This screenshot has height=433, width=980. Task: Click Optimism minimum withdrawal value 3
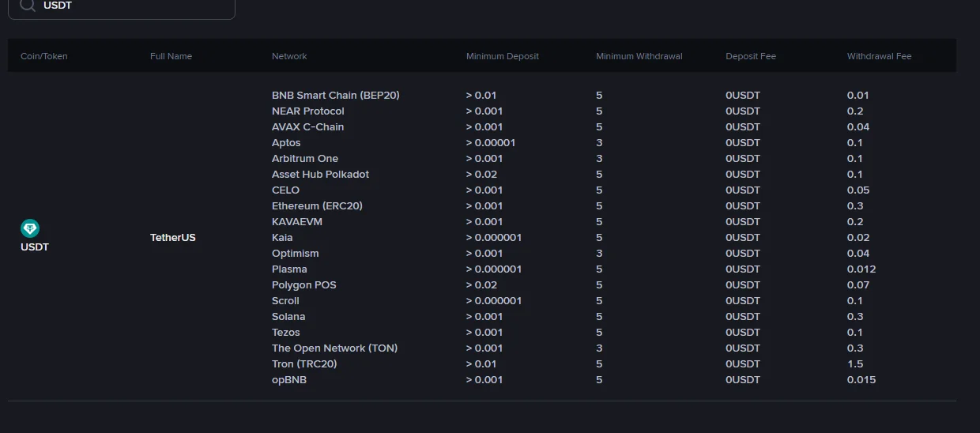pos(599,253)
